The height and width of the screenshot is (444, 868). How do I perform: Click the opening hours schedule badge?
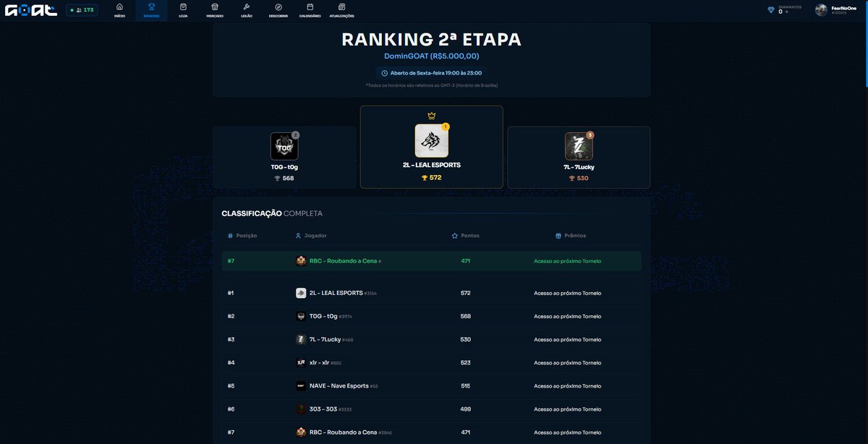pyautogui.click(x=432, y=72)
